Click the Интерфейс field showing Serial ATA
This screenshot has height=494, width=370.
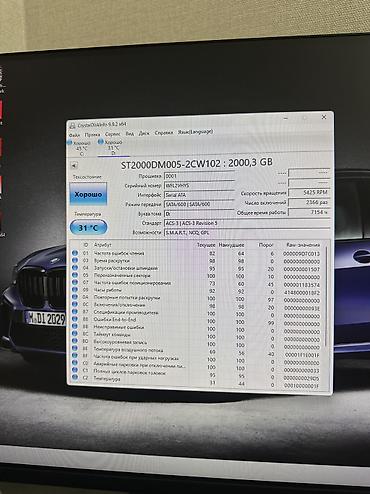(199, 194)
